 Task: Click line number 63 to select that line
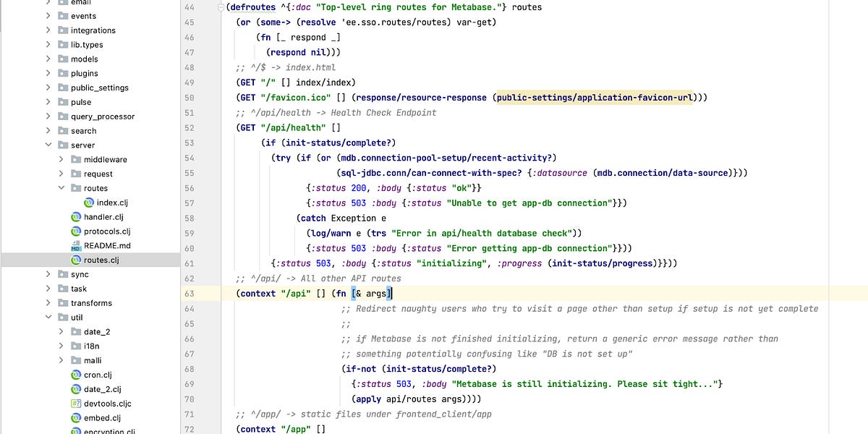pyautogui.click(x=190, y=293)
